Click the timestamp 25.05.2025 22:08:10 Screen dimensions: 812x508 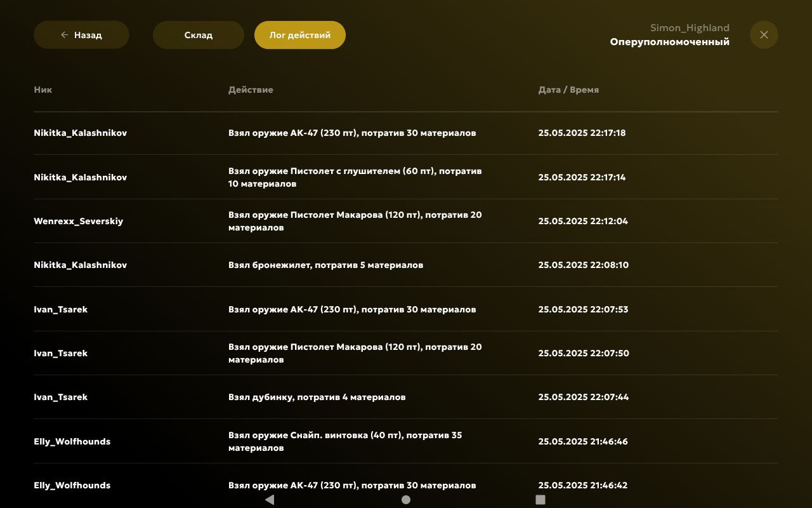pyautogui.click(x=584, y=265)
